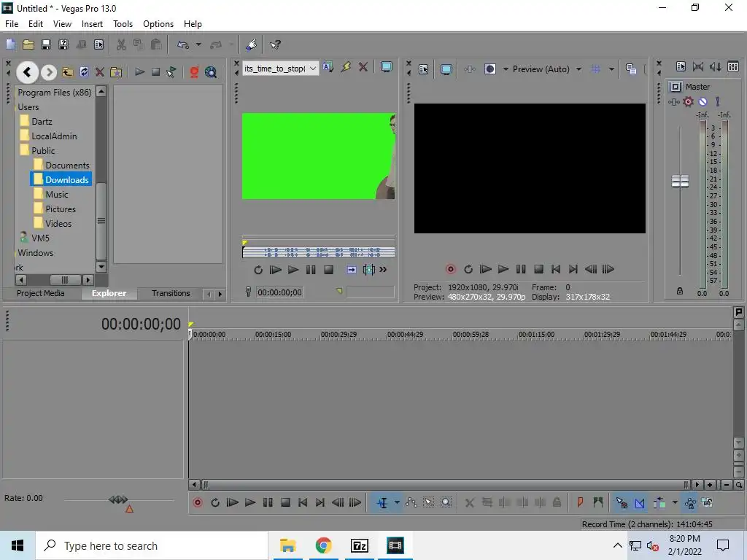This screenshot has height=560, width=747.
Task: Refresh the Explorer file list
Action: pyautogui.click(x=84, y=72)
